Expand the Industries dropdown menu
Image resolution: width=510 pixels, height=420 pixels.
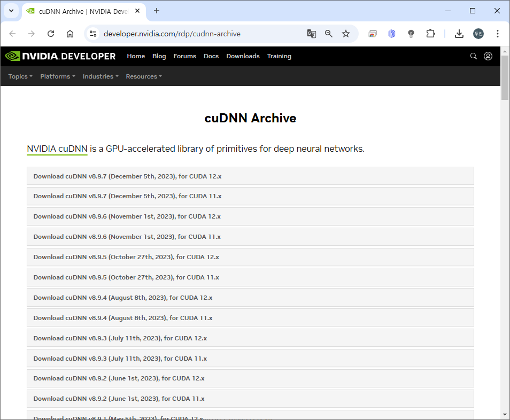coord(101,76)
